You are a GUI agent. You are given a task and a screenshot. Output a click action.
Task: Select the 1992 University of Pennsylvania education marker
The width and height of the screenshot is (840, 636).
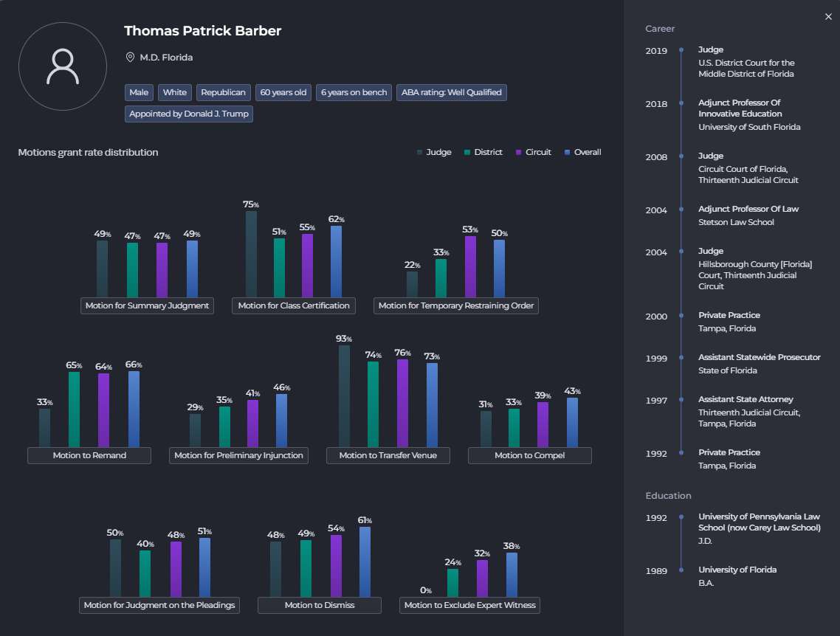click(681, 517)
